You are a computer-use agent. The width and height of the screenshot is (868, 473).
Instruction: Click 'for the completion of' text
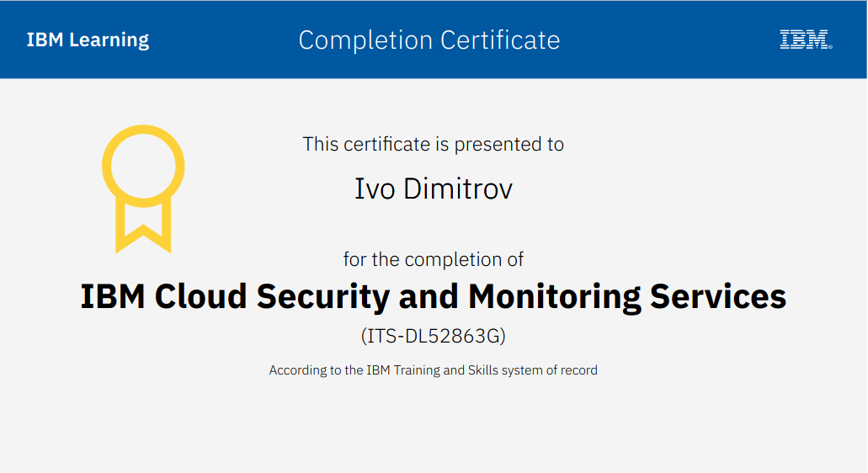(434, 259)
